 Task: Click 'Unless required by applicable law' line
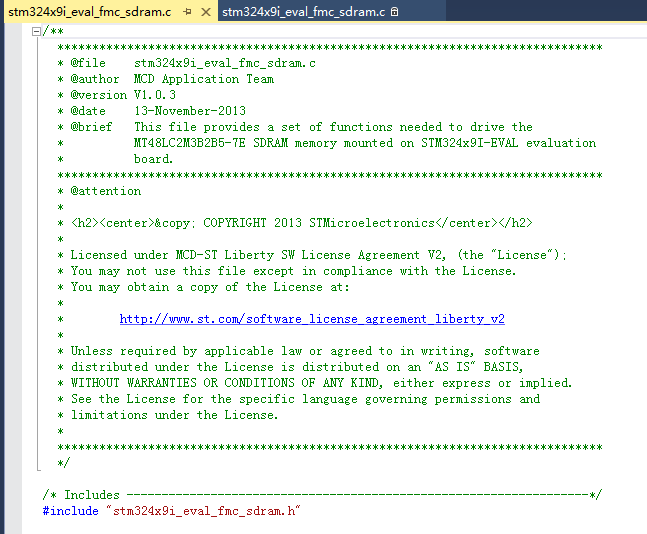298,351
